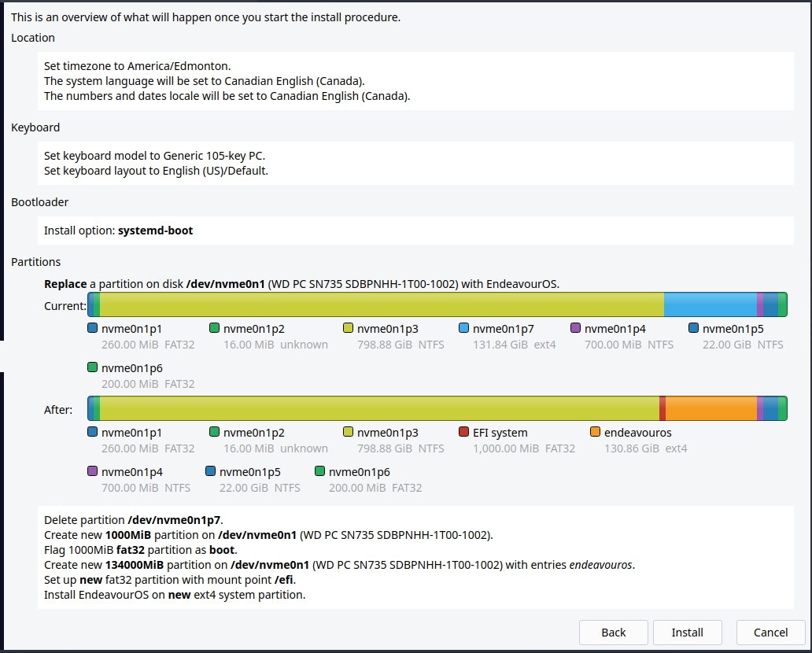The image size is (812, 653).
Task: Click the light blue nvme0n1p7 legend swatch
Action: (464, 328)
